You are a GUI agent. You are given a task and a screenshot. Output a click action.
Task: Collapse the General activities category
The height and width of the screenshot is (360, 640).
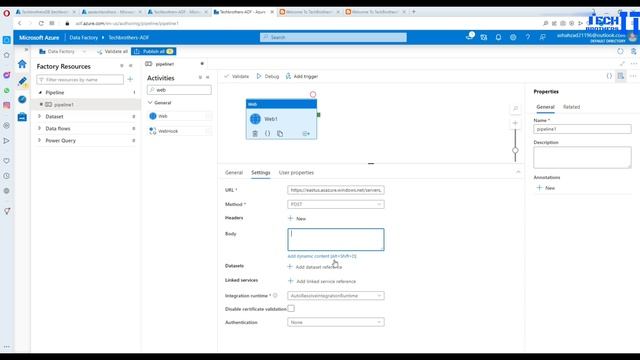point(150,103)
